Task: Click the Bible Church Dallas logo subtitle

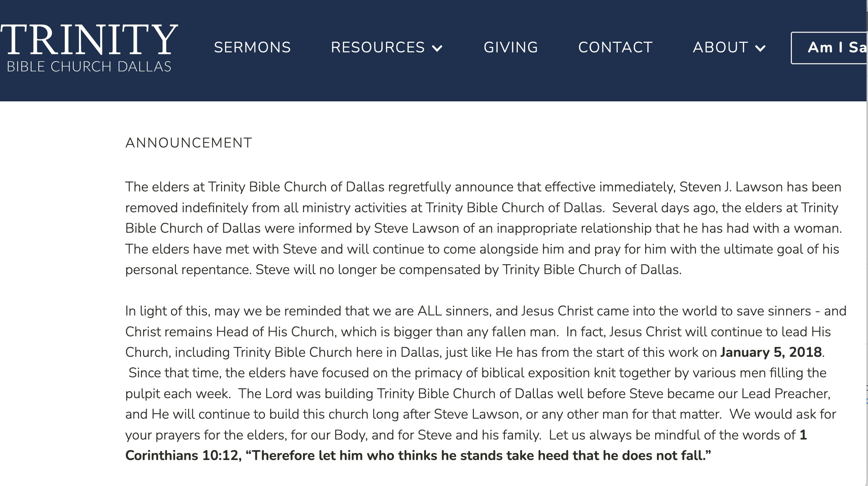Action: click(x=89, y=67)
